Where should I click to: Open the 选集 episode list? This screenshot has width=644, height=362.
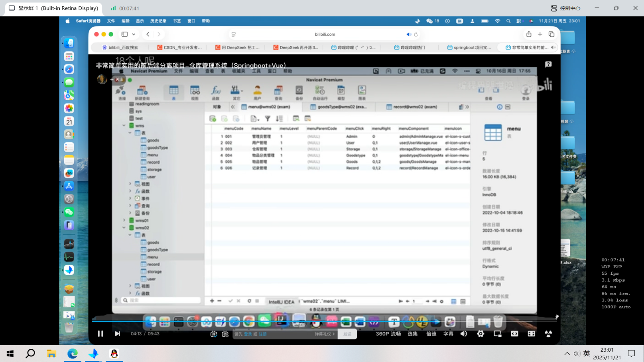413,334
